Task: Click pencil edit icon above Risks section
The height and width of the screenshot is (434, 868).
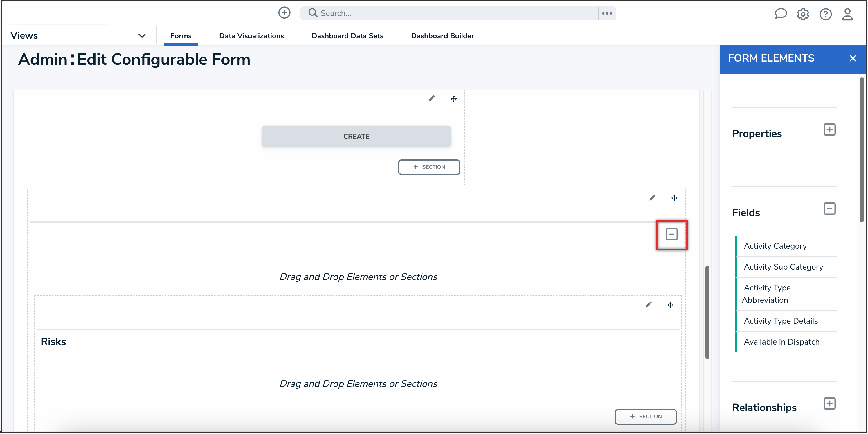Action: point(648,305)
